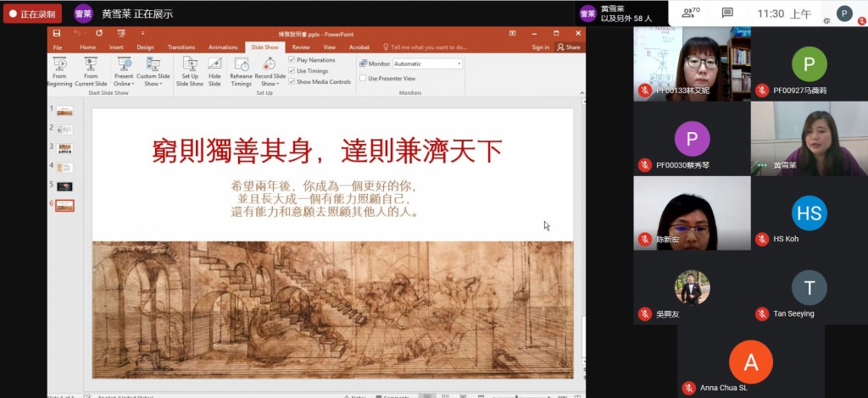
Task: Click the Repeat/Redo arrow in the title bar
Action: pyautogui.click(x=99, y=34)
